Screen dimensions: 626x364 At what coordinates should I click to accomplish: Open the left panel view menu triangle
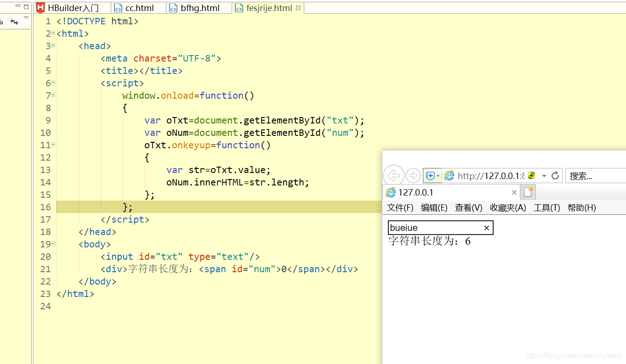click(26, 17)
